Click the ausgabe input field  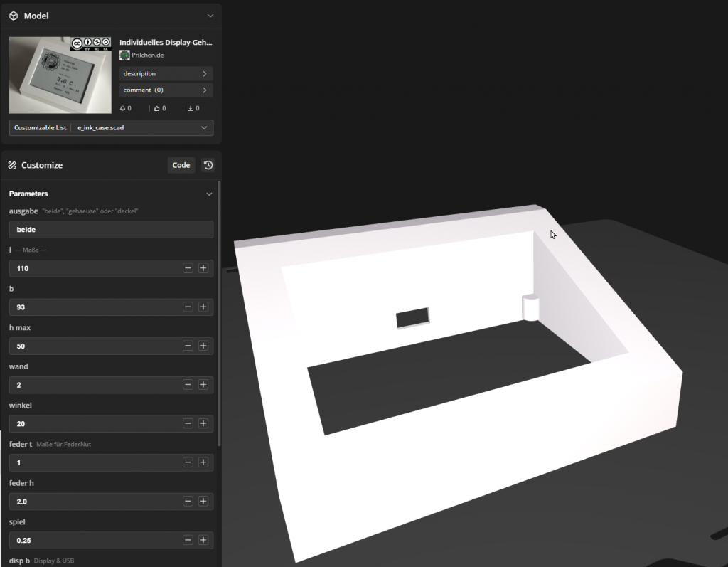point(111,230)
